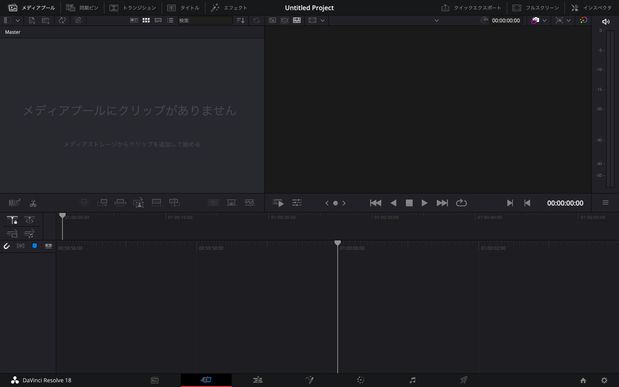The image size is (619, 387).
Task: Open the タイトル tab
Action: 183,8
